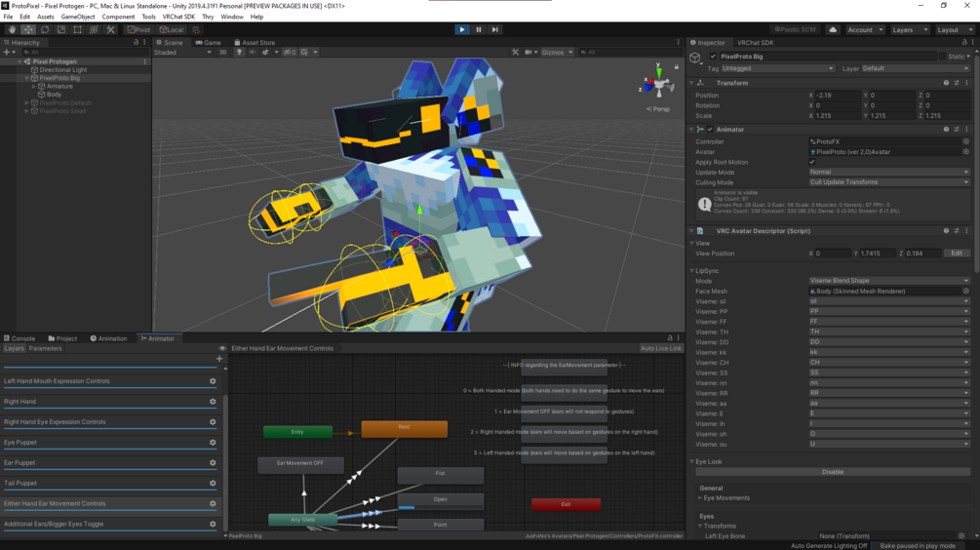Open the GameObject menu

point(77,17)
